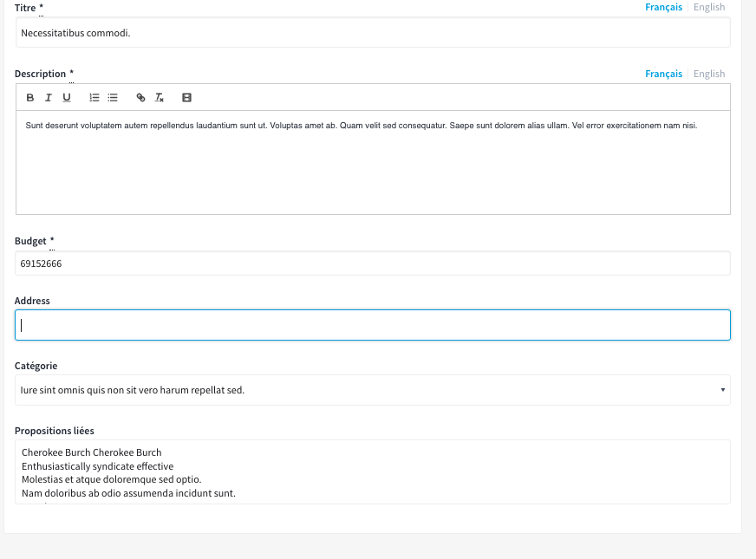Screen dimensions: 756x559
Task: Toggle bold formatting in Description editor
Action: (29, 97)
